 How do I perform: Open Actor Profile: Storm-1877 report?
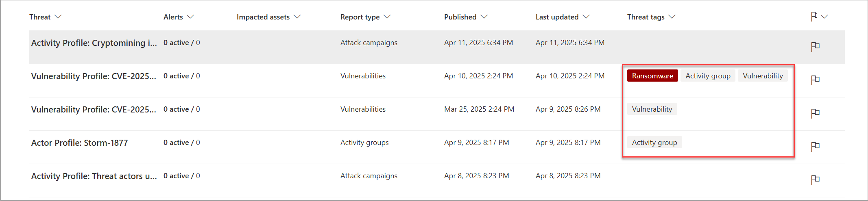(x=79, y=143)
